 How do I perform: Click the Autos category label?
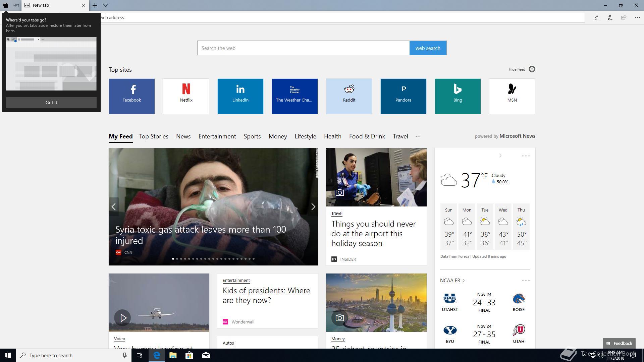coord(228,343)
